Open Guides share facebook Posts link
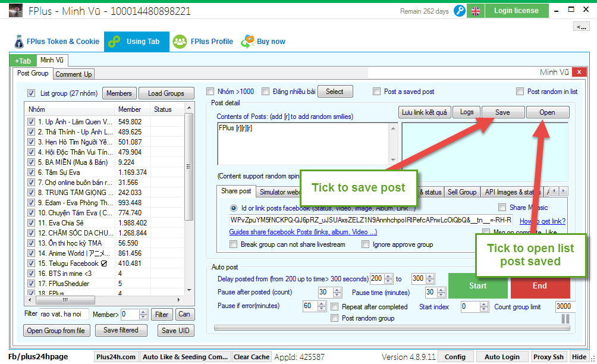597x364 pixels. pos(303,232)
